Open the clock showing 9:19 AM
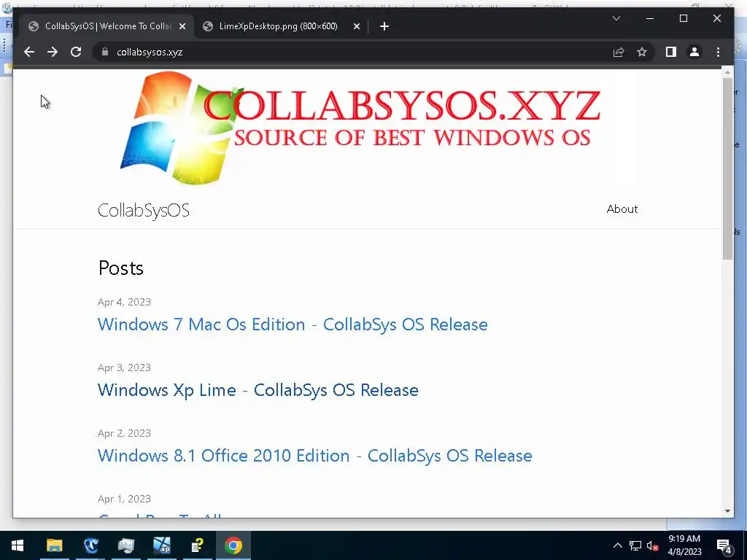 point(684,545)
